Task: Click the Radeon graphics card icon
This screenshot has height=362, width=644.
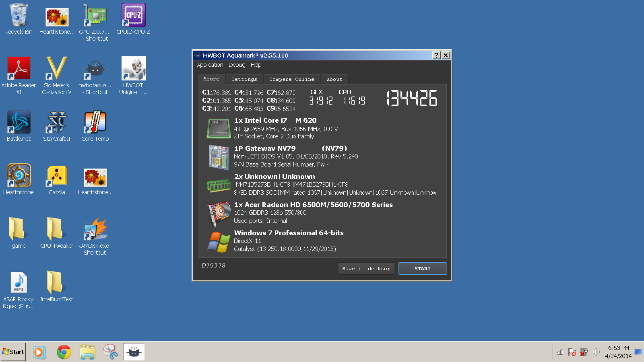Action: pyautogui.click(x=219, y=214)
